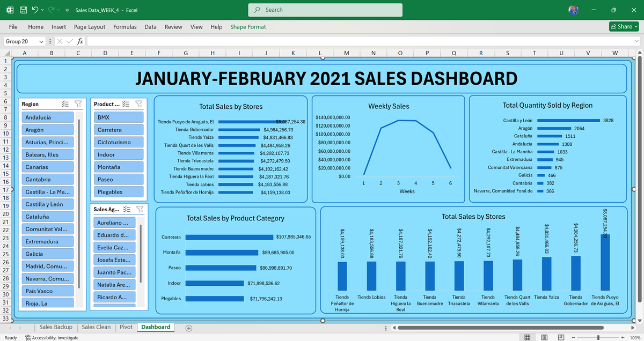Click the Total Quantity Sold by Region title
Viewport: 644px width, 341px height.
click(547, 105)
